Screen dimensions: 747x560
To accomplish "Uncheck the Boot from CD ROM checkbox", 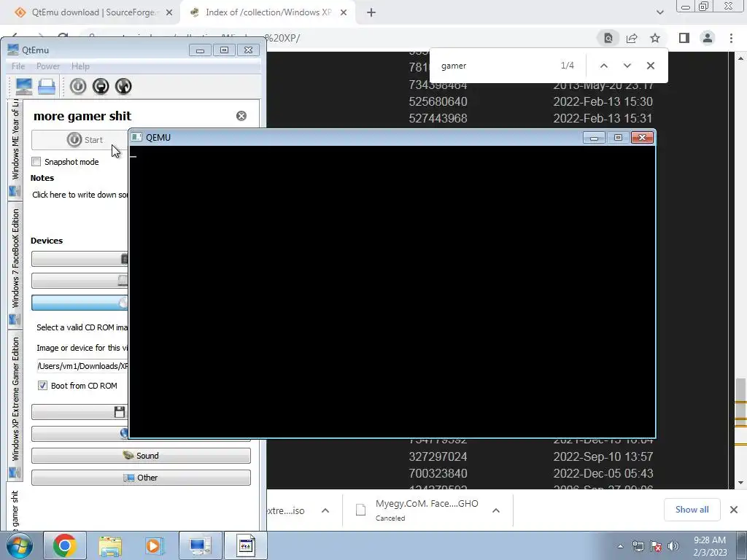I will tap(42, 386).
